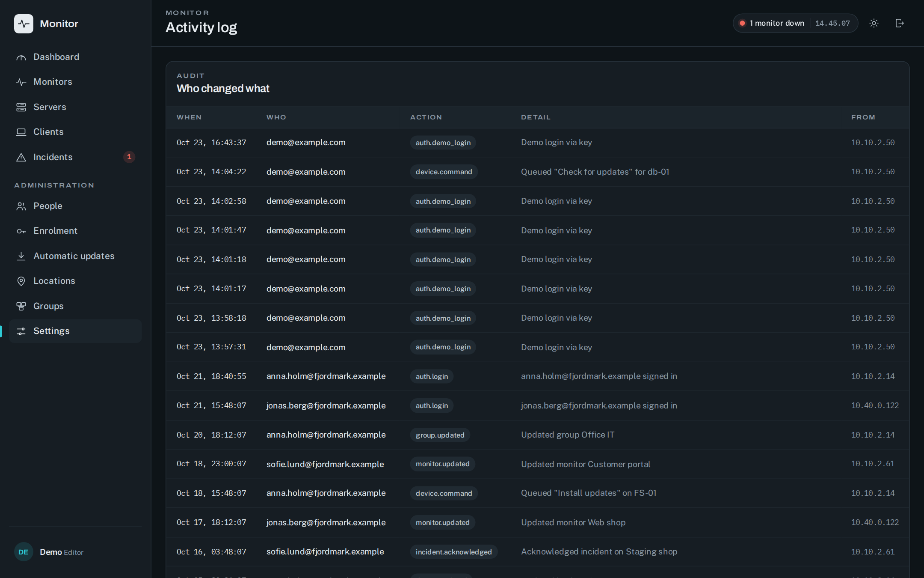Click the device.command tag for db-01 row

[444, 172]
